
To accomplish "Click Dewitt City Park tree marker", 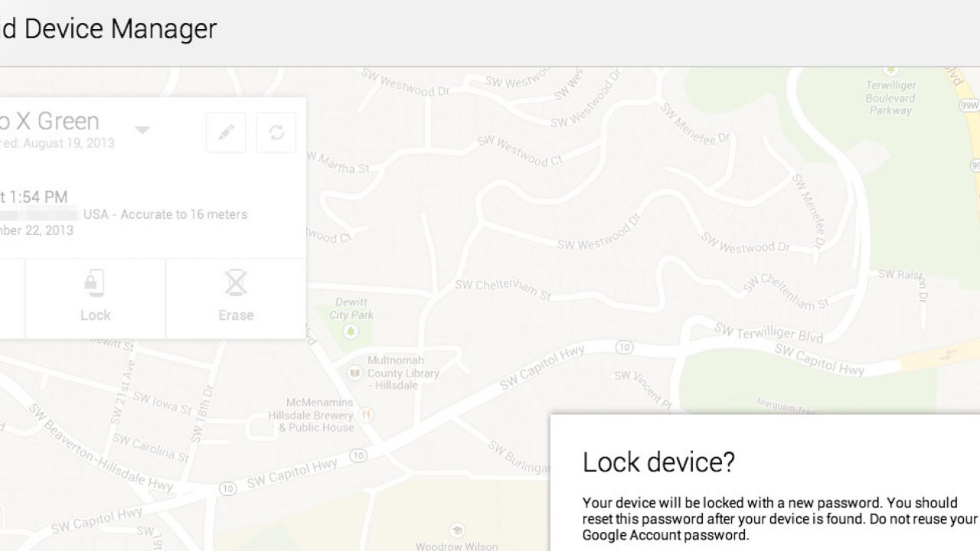I will [x=351, y=331].
